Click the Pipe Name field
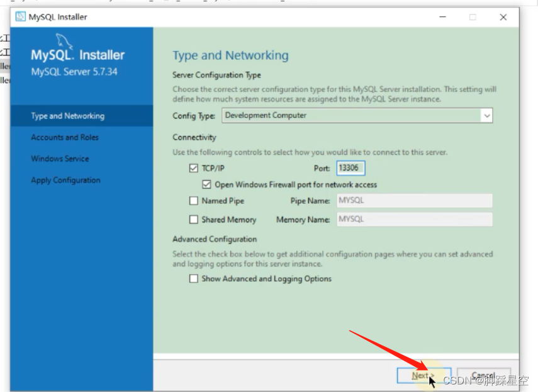Screen dimensions: 538x392 (x=415, y=201)
